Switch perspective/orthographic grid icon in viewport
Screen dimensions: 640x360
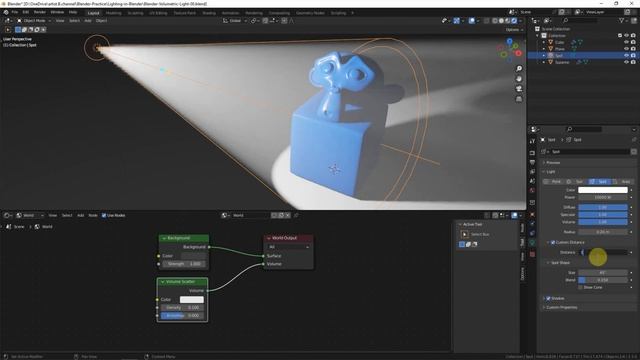519,99
